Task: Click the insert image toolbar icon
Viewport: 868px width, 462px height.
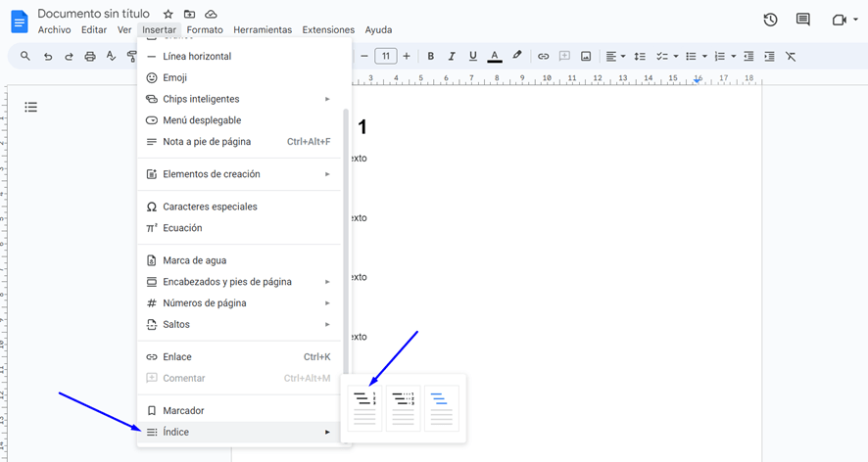Action: point(586,57)
